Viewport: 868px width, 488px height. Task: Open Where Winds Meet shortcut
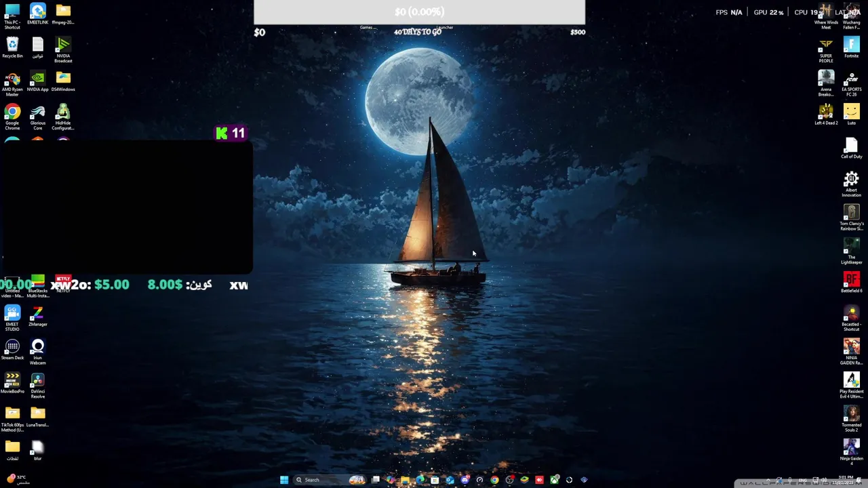[x=826, y=16]
